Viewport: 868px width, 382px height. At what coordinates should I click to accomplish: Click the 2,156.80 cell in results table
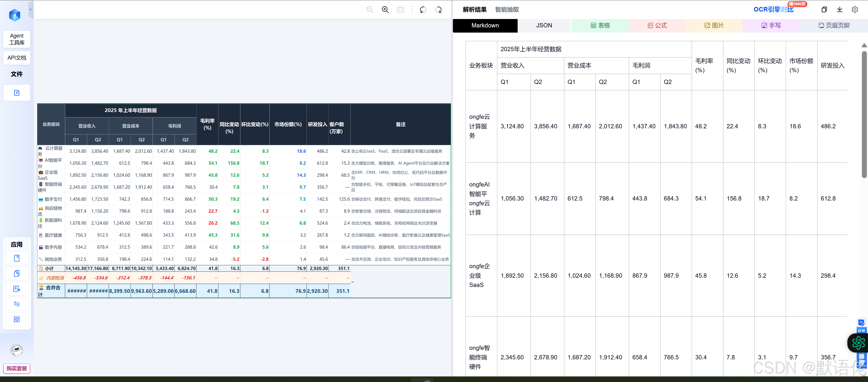point(547,276)
